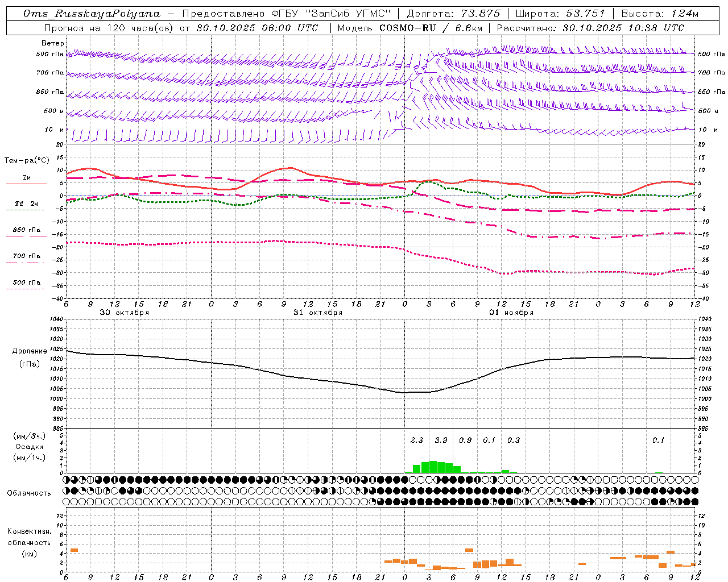Click the elevation text Высота: 124м
Viewport: 728px width, 582px height.
[x=660, y=14]
